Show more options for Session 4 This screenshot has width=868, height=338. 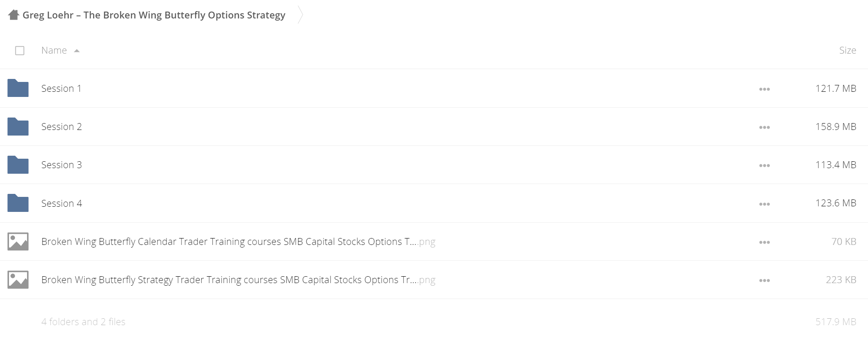click(764, 204)
